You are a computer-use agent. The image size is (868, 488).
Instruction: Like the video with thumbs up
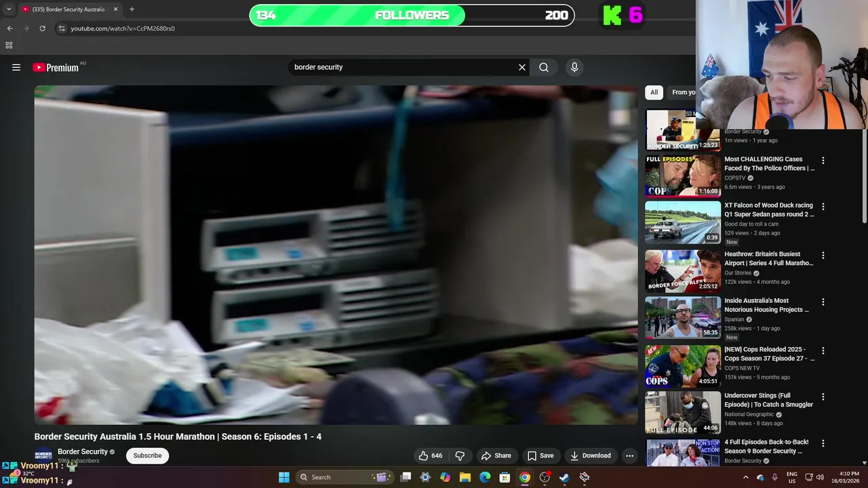click(x=430, y=455)
